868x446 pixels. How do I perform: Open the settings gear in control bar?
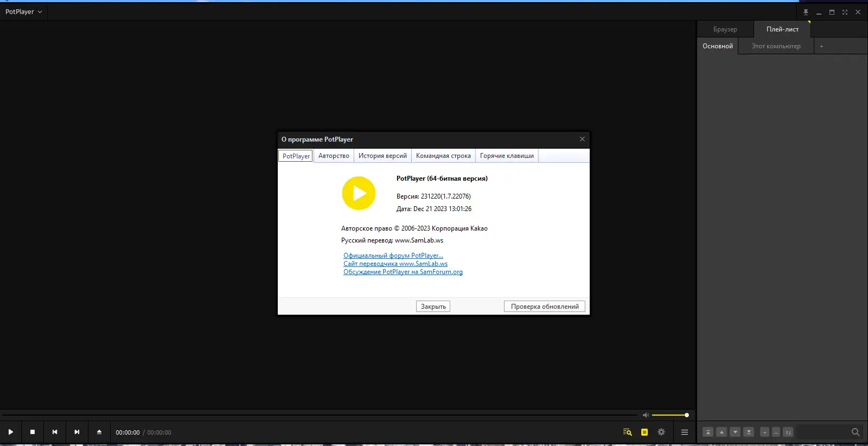pyautogui.click(x=661, y=432)
